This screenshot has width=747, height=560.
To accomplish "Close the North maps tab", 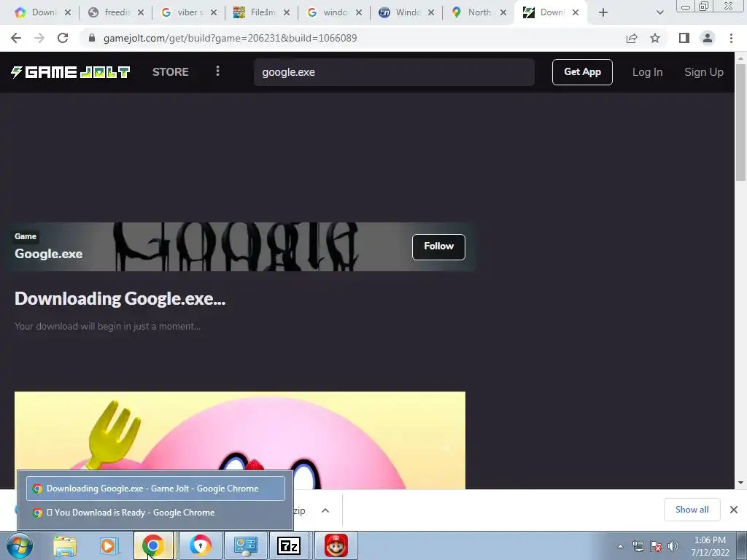I will point(503,12).
